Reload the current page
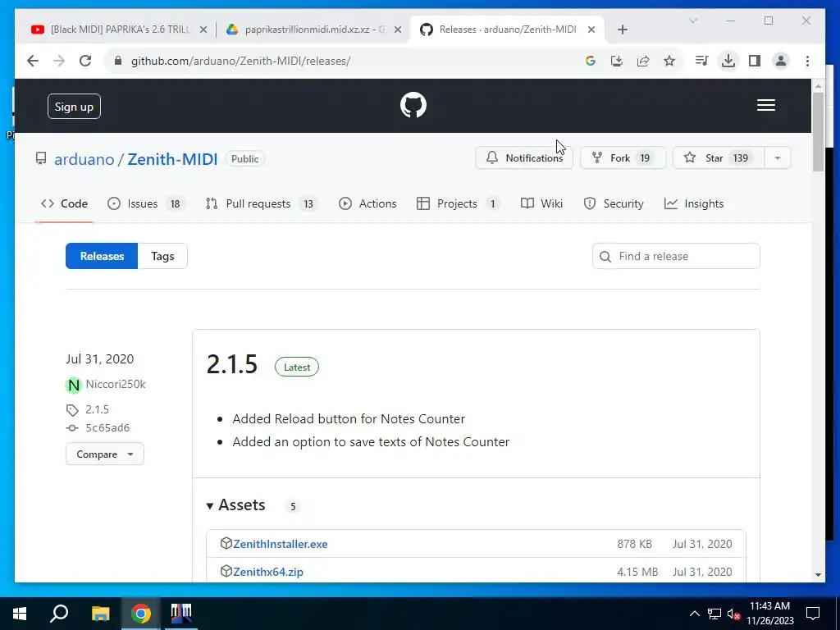This screenshot has width=840, height=630. [85, 61]
